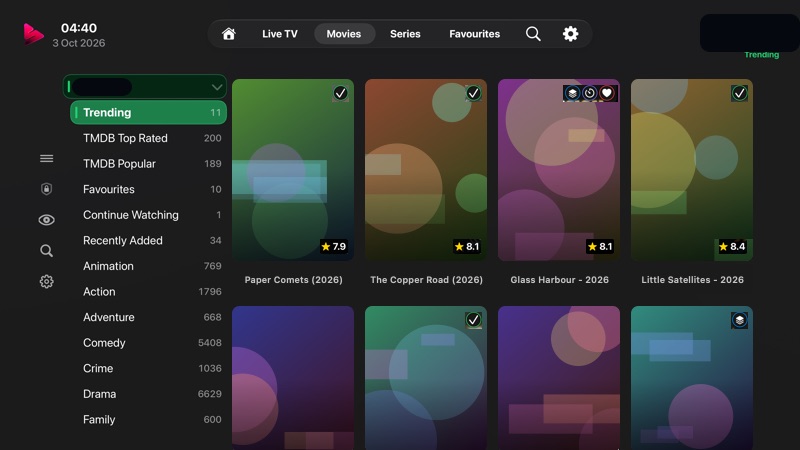
Task: Select TMDB Top Rated category
Action: (148, 138)
